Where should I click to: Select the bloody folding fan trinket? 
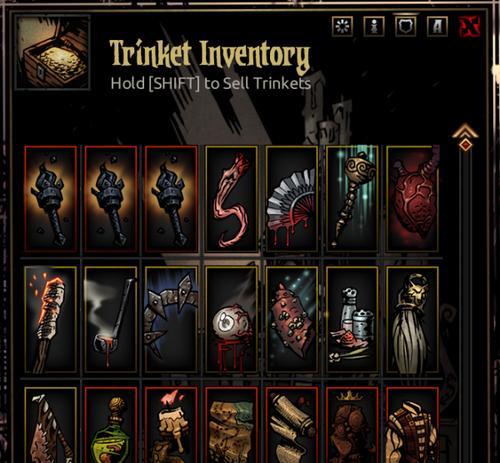292,199
